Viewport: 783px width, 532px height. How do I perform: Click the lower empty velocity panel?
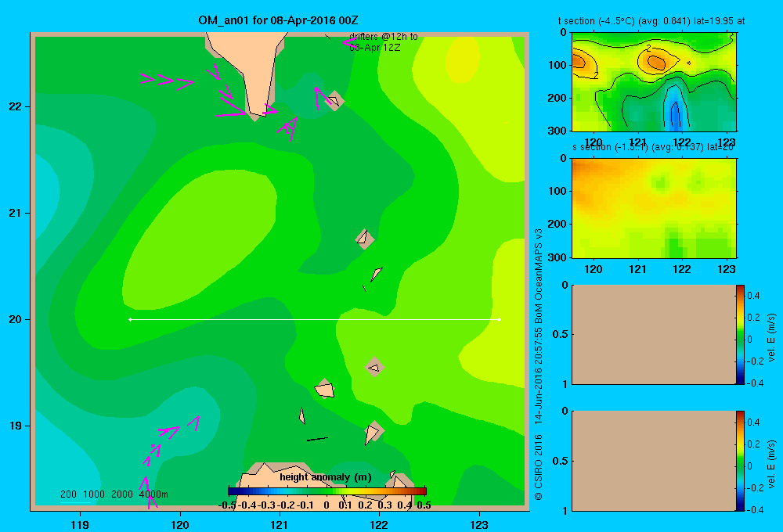tap(654, 461)
